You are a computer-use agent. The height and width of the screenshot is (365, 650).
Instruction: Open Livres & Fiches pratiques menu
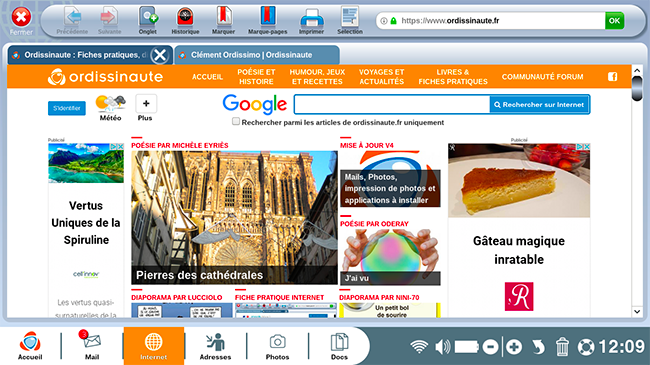point(453,77)
